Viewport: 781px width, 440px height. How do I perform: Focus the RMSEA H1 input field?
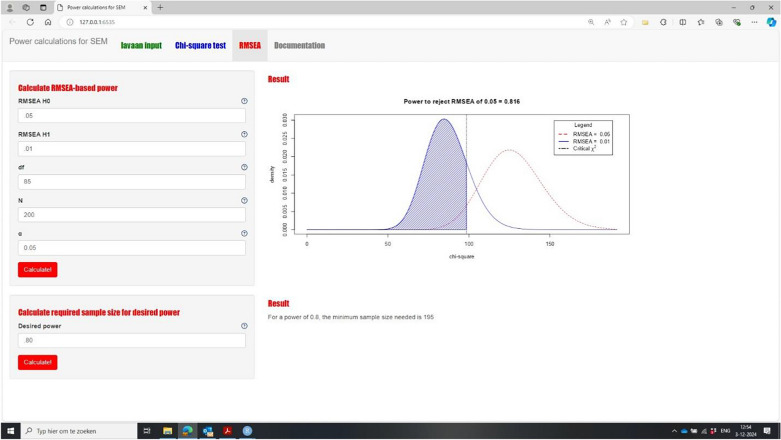tap(131, 148)
